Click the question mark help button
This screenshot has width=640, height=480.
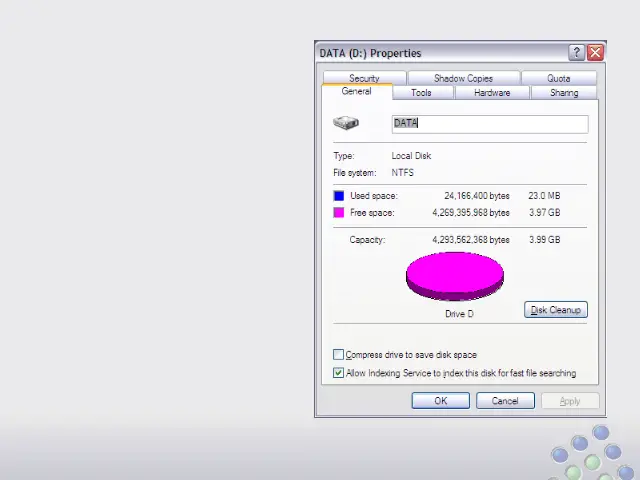pyautogui.click(x=576, y=53)
